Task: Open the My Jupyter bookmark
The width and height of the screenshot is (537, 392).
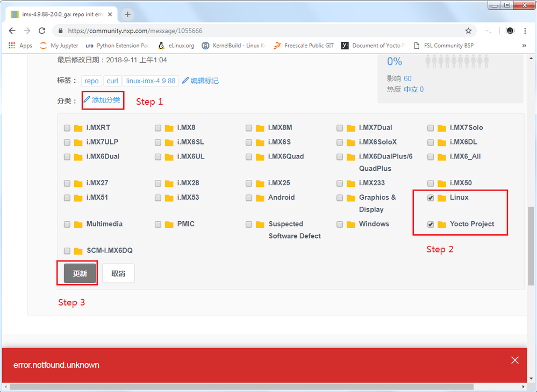Action: click(x=59, y=46)
